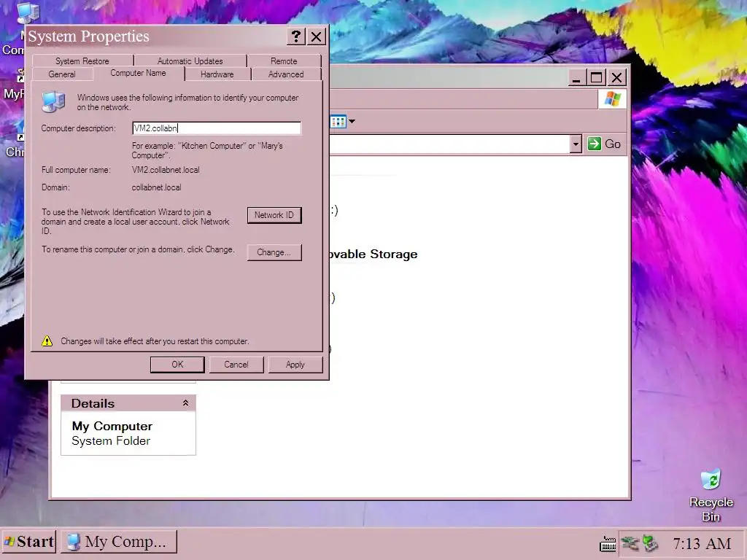
Task: Confirm with the OK button
Action: pos(177,365)
